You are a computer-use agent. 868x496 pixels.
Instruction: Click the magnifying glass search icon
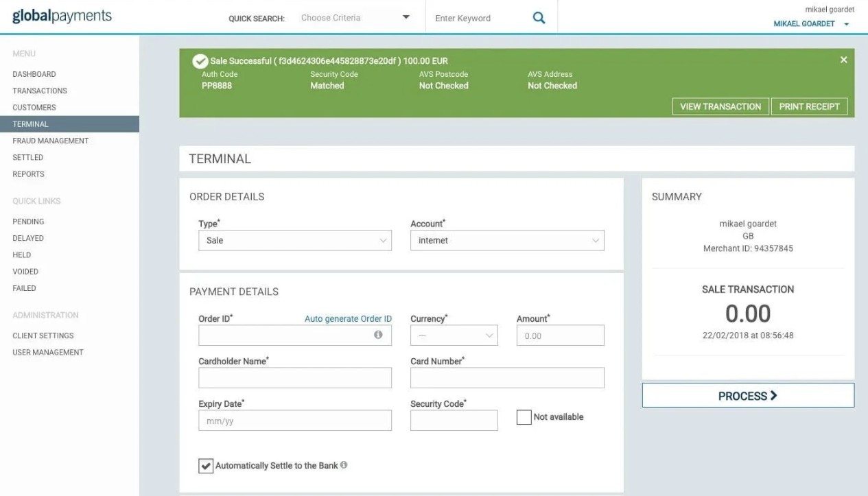(x=539, y=19)
